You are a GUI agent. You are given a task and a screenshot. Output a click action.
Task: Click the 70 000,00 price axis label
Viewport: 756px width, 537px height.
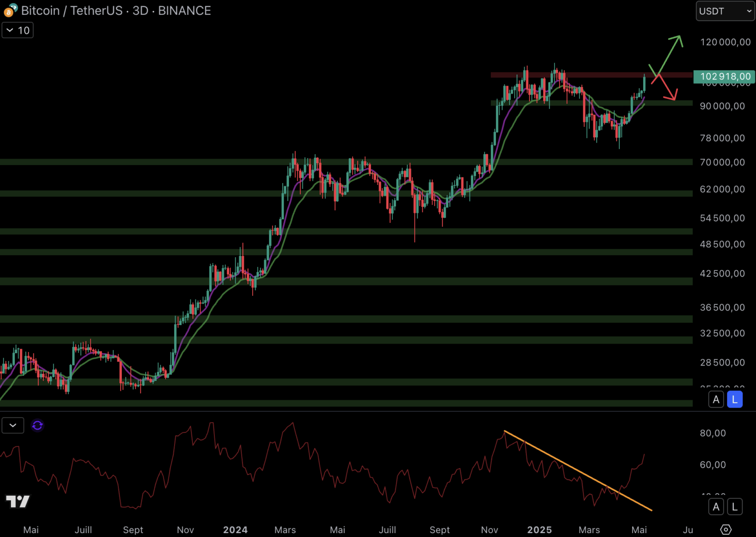[722, 162]
